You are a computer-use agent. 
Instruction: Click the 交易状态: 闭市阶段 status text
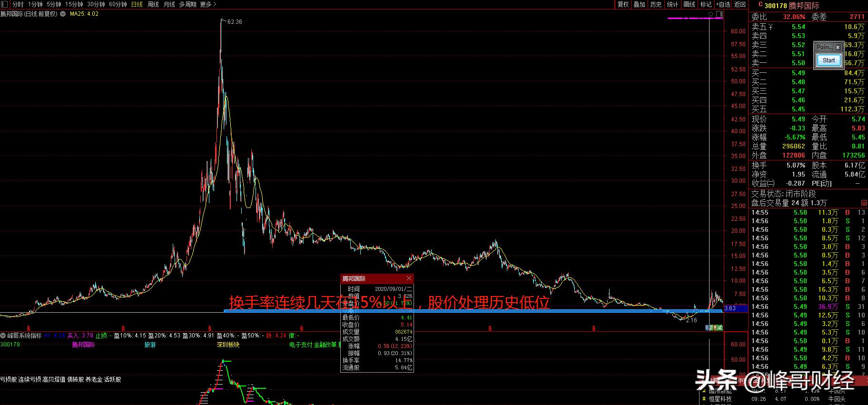783,194
